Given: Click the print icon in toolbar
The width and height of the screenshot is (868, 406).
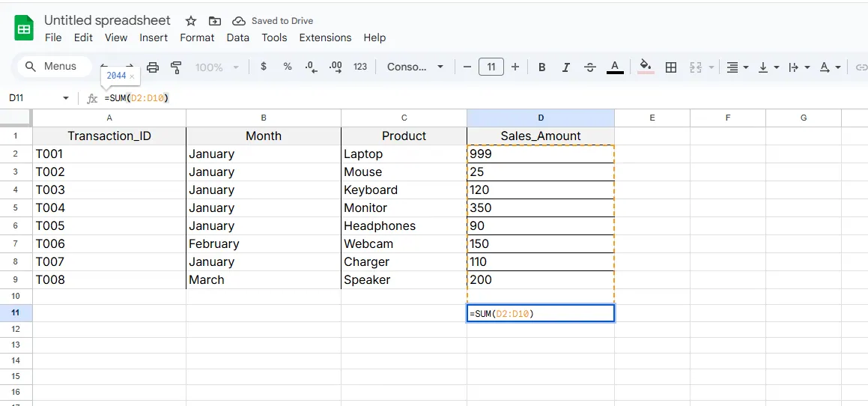Looking at the screenshot, I should click(x=153, y=67).
